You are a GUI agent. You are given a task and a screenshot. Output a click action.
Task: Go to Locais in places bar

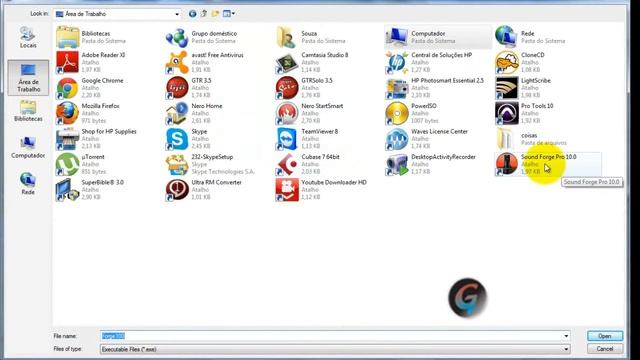[28, 38]
